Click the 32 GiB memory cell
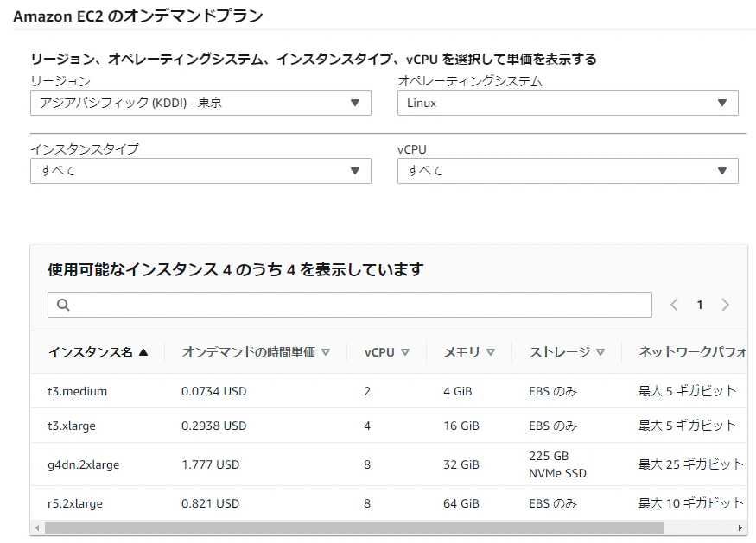Screen dimensions: 756x543 click(461, 465)
